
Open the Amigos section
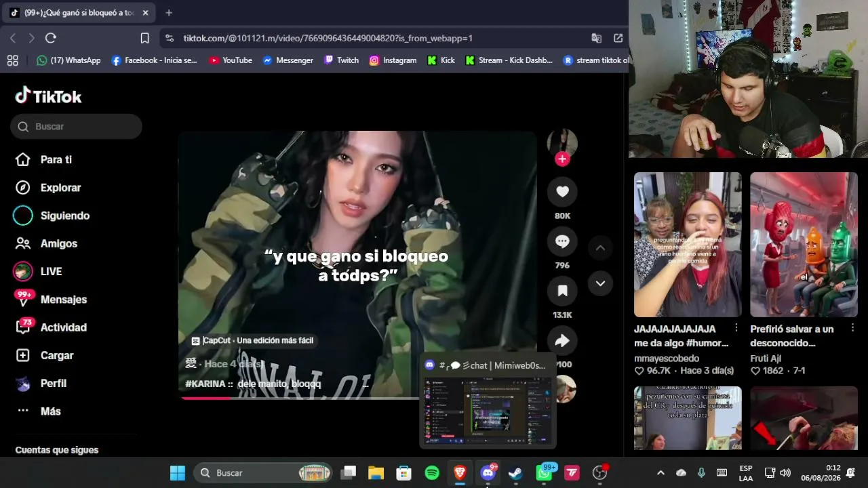(x=45, y=243)
